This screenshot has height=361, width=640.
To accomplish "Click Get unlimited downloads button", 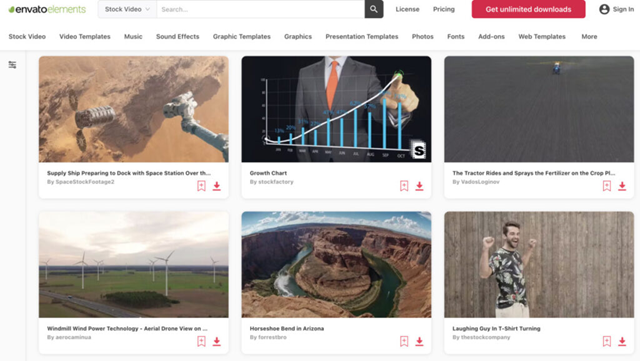I will [x=528, y=9].
